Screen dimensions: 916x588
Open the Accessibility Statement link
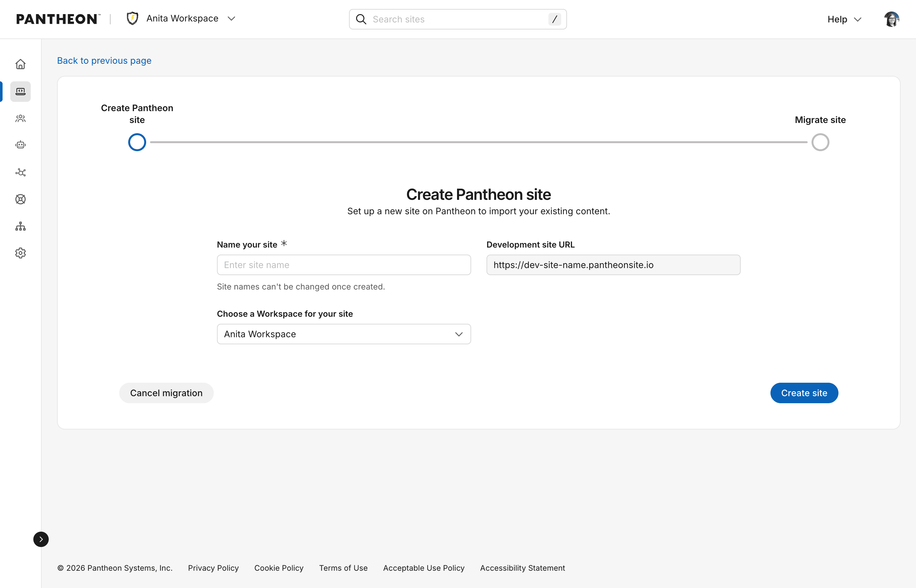[522, 568]
